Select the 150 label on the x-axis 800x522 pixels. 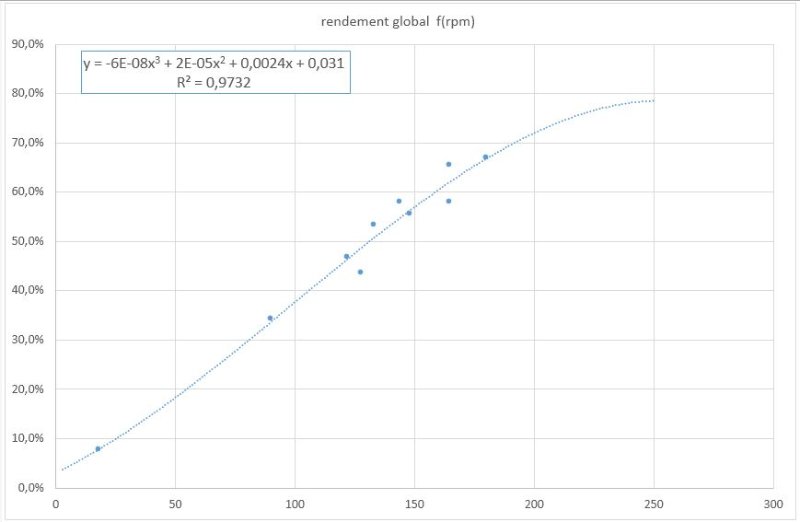click(414, 505)
